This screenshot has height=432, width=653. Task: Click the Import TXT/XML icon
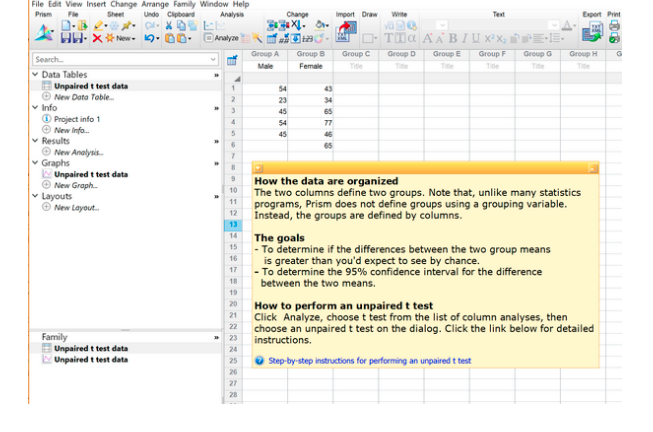coord(346,32)
